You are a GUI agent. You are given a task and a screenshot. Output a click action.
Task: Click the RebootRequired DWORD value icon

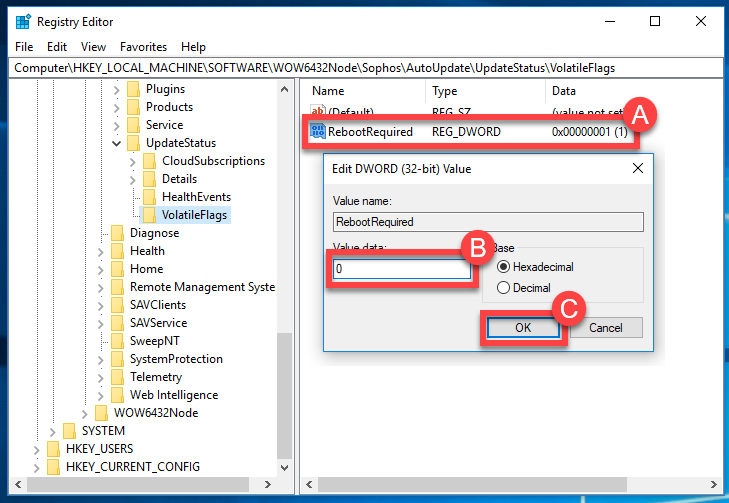(x=318, y=131)
